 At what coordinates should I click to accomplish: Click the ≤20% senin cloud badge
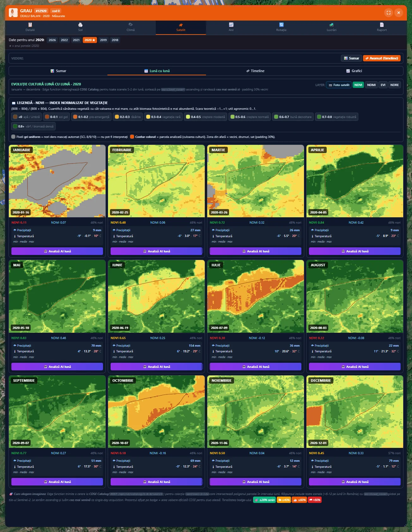point(264,500)
